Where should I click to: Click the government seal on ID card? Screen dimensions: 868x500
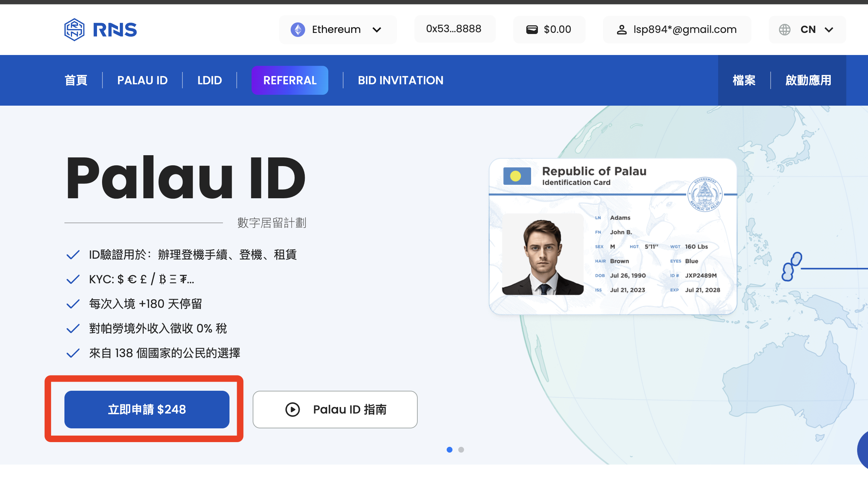705,194
